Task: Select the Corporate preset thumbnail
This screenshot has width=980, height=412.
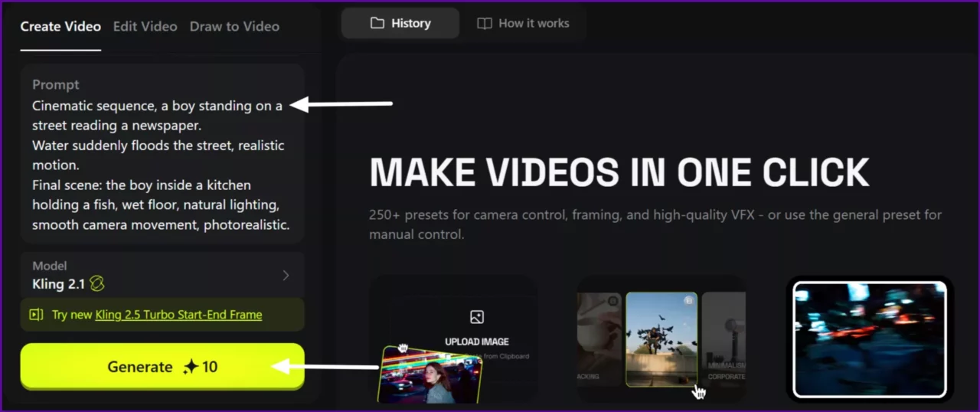Action: pos(724,338)
